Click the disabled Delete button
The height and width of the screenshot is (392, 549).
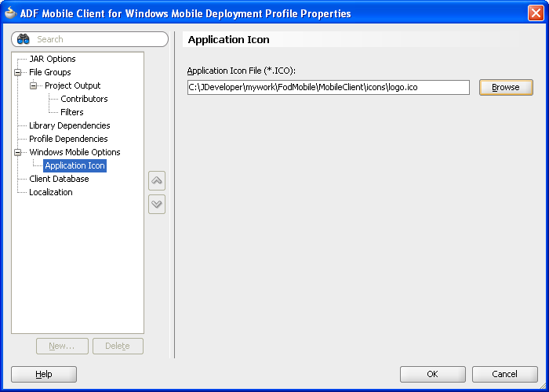tap(118, 347)
